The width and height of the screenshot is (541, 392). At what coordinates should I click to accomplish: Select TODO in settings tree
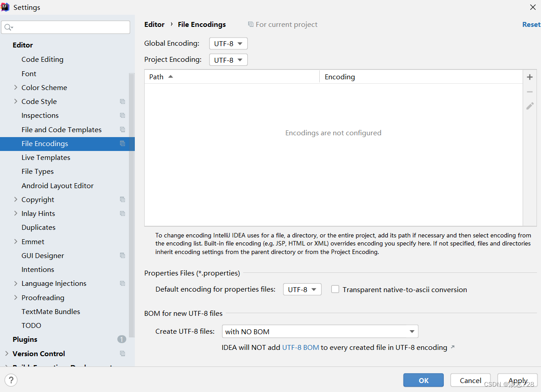pos(31,325)
